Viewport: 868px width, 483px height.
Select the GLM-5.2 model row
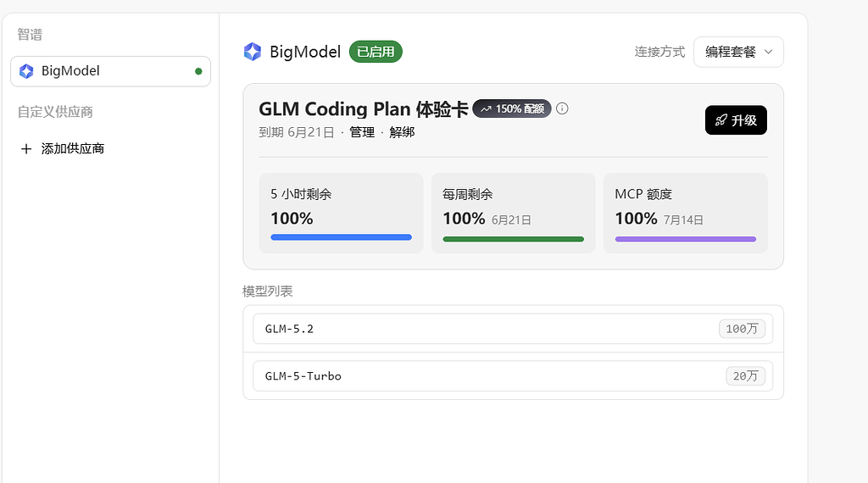(x=513, y=329)
